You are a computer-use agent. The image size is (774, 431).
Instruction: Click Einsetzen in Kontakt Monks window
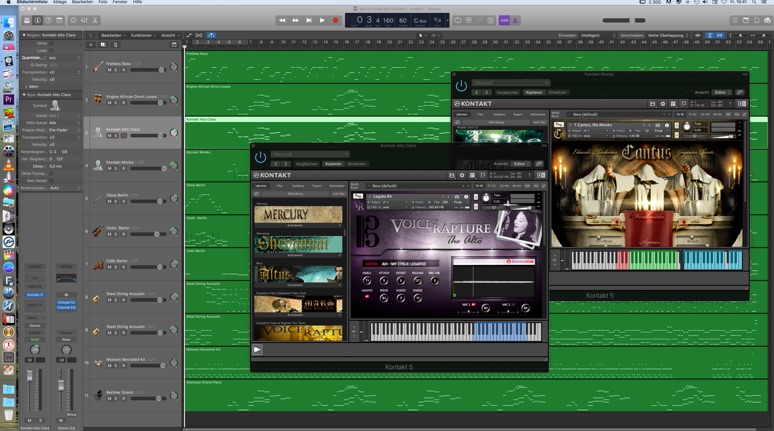pos(558,92)
